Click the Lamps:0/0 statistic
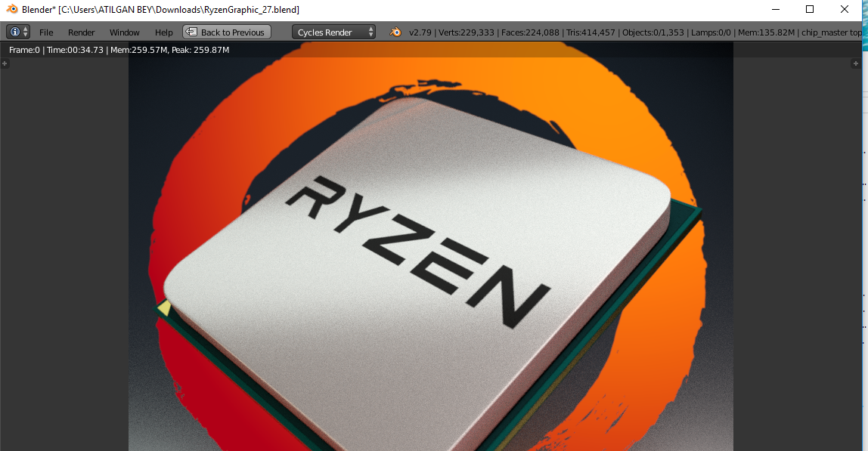 pos(711,32)
